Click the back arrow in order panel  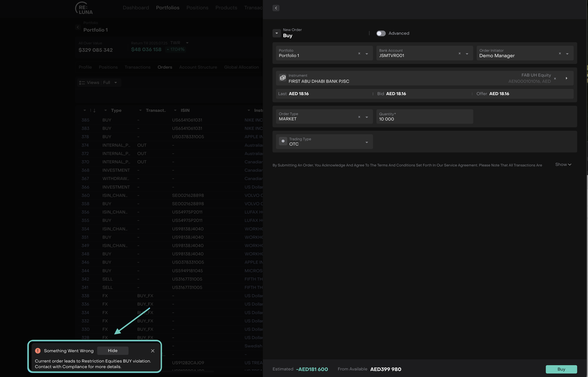point(276,8)
